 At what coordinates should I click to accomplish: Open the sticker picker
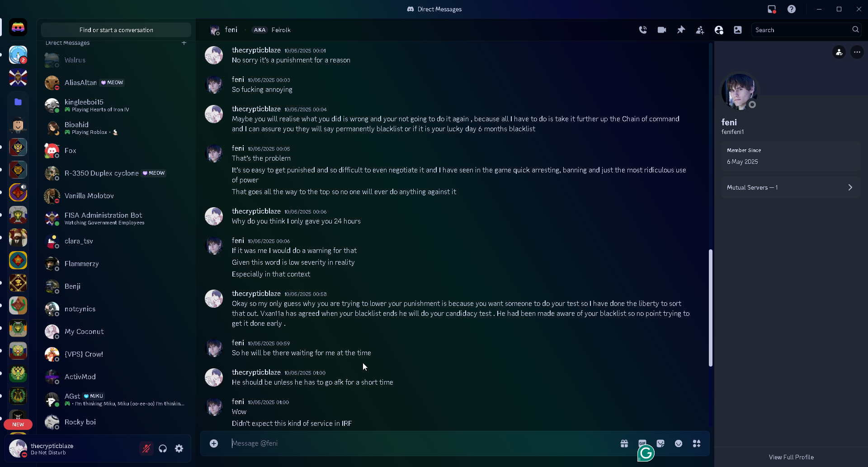pyautogui.click(x=660, y=443)
